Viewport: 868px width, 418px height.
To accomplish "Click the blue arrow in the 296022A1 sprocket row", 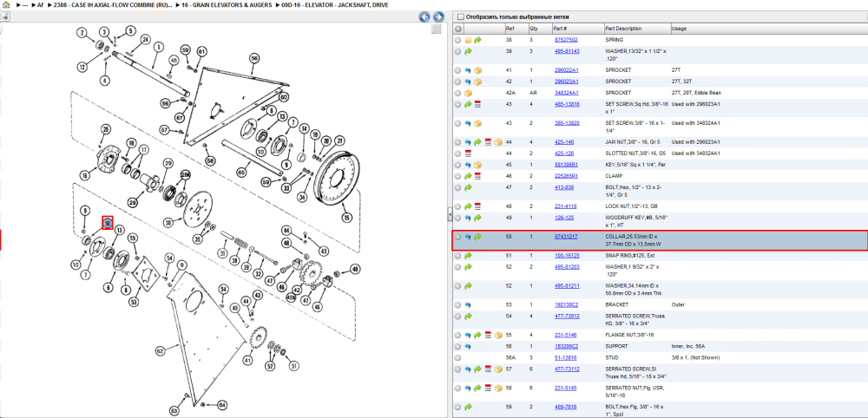I will point(468,71).
